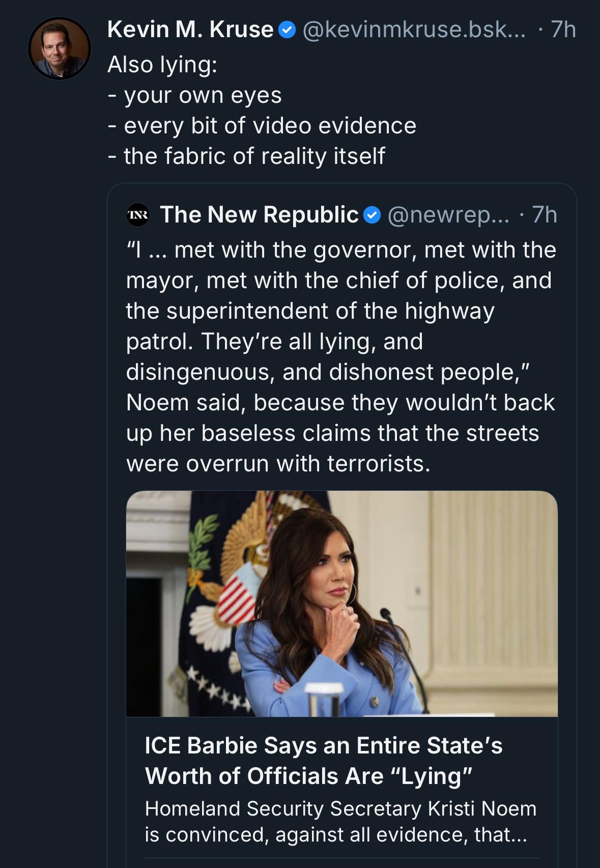Screen dimensions: 600x868
Task: Tap the @newrep handle in quoted post
Action: click(448, 215)
